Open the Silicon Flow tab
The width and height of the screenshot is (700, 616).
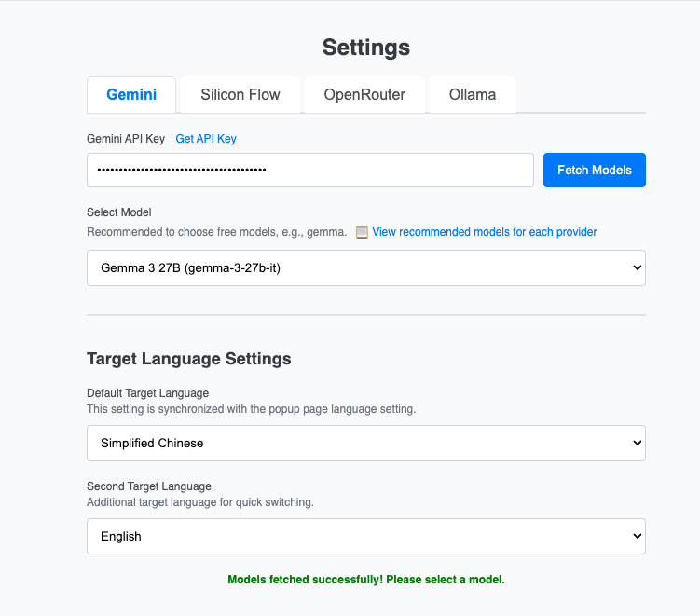pyautogui.click(x=240, y=95)
